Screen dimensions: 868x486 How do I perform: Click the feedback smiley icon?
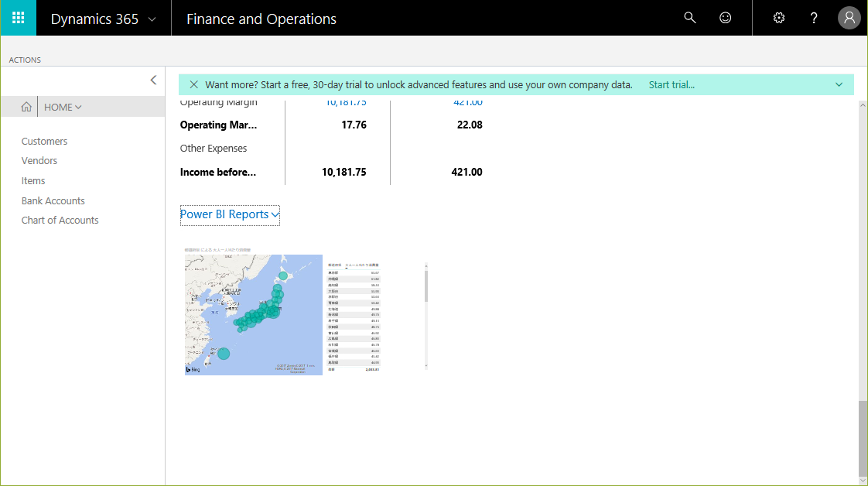pos(725,18)
